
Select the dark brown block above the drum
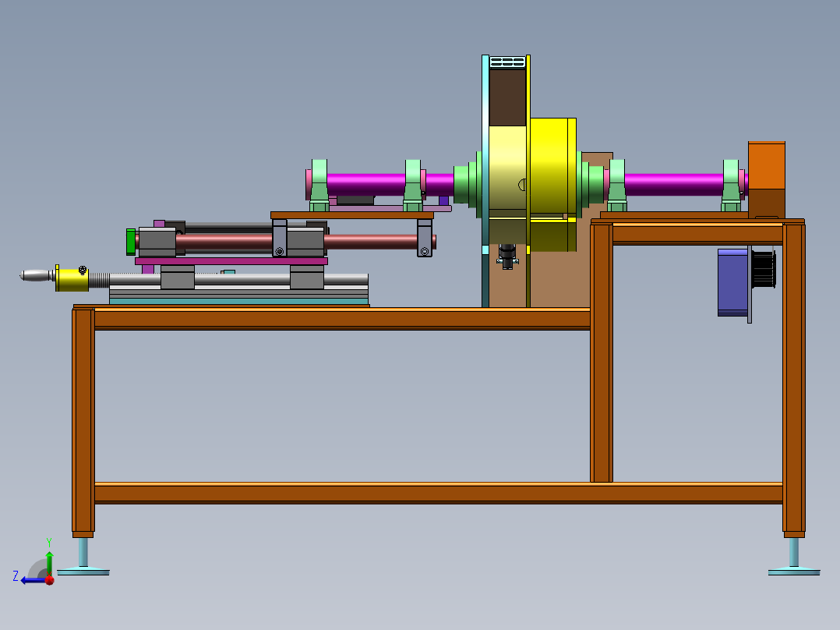(x=507, y=97)
